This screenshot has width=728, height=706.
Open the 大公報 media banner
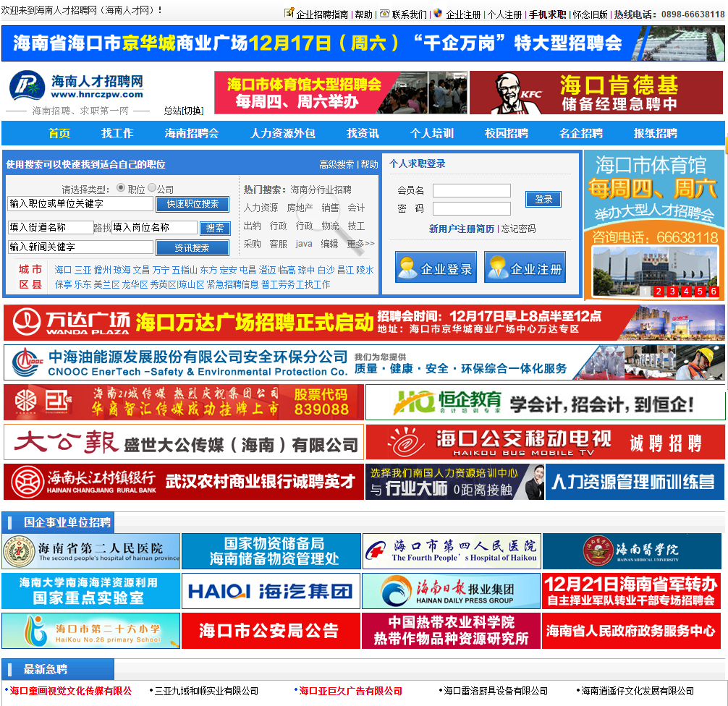184,442
